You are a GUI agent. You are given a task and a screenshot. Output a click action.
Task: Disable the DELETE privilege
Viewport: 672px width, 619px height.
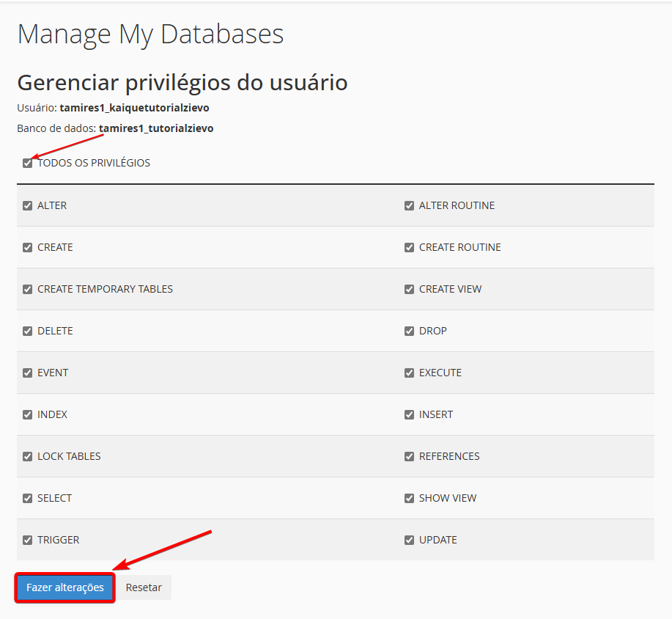click(27, 332)
